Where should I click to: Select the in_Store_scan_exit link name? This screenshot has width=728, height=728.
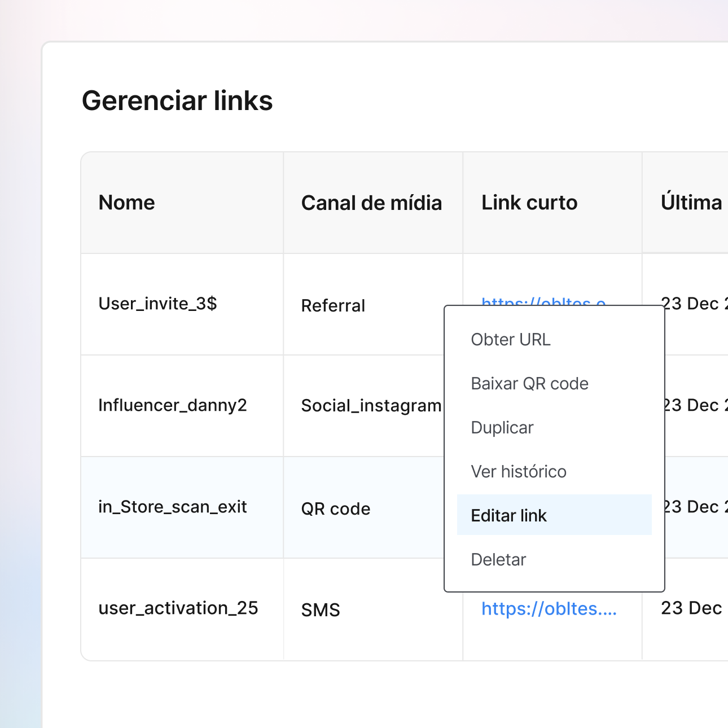point(172,507)
